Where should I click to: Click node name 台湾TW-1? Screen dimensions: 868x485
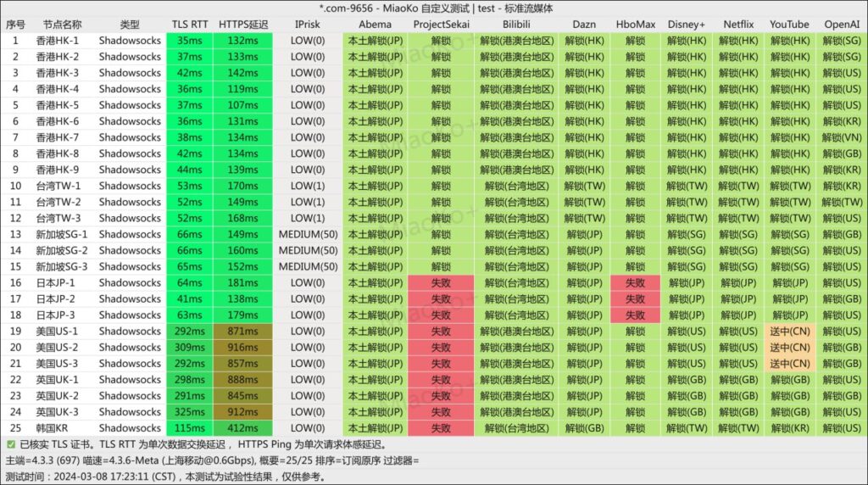[58, 186]
